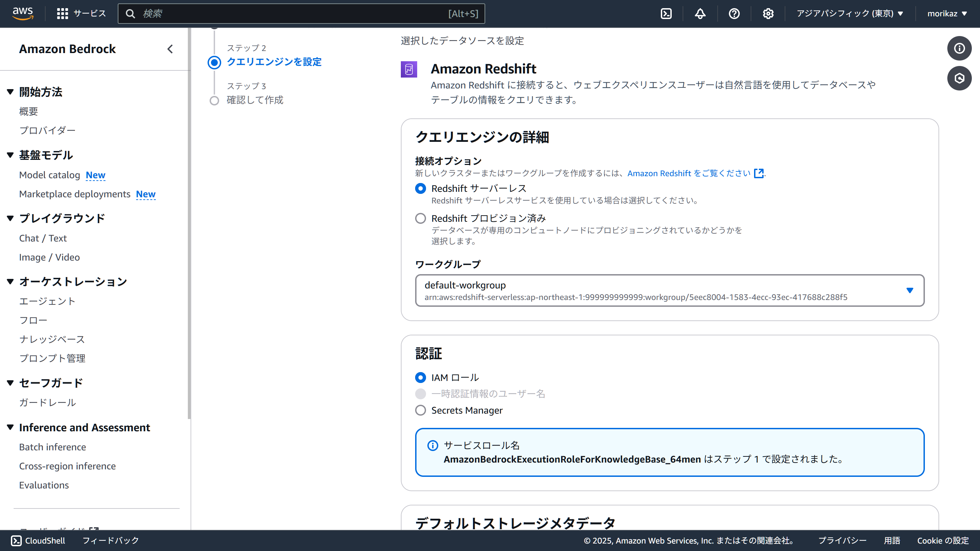Select Secrets Manager authentication option
The width and height of the screenshot is (980, 551).
click(420, 410)
